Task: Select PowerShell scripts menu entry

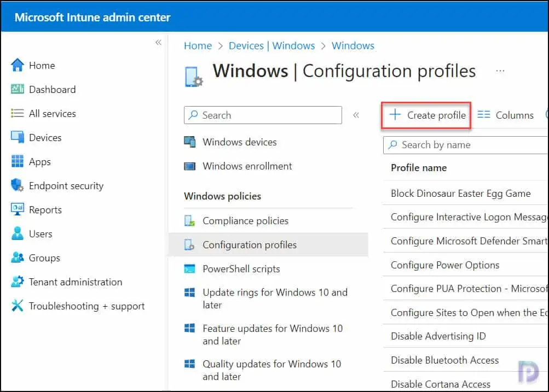Action: [x=241, y=269]
